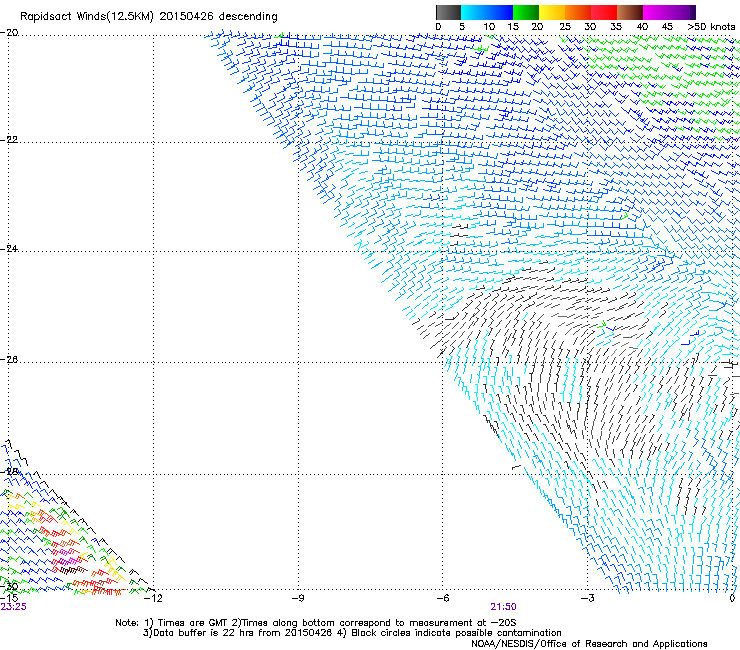Click the '-20' latitude axis label
This screenshot has height=650, width=740.
coord(9,33)
